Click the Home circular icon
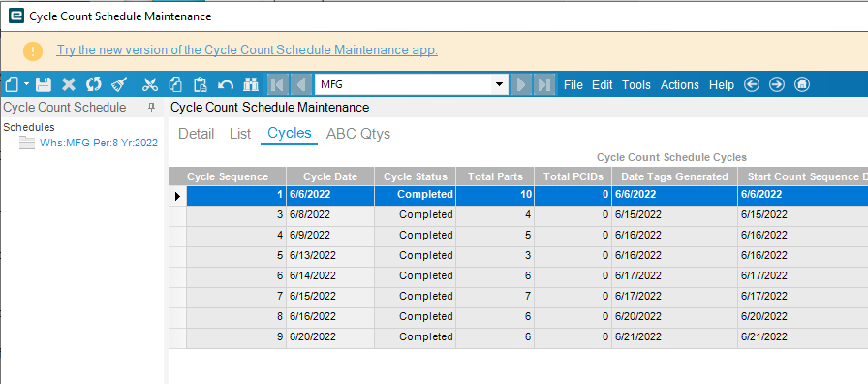The width and height of the screenshot is (868, 384). [802, 84]
